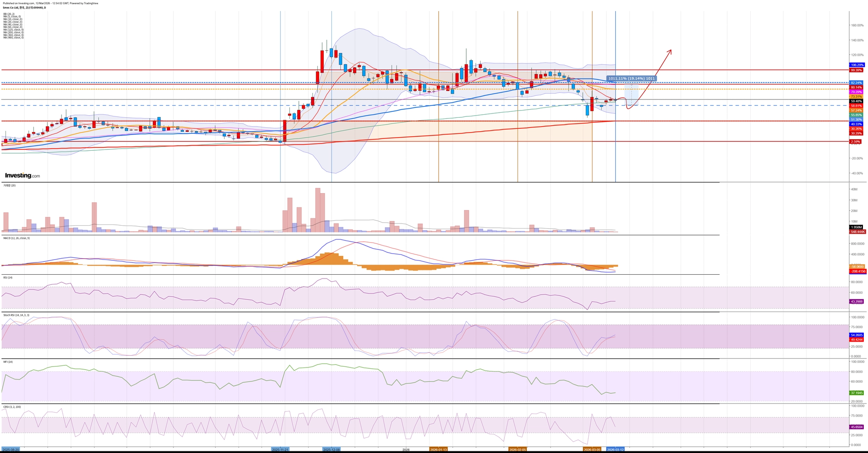Pick the 80.14% red price tag
This screenshot has height=453, width=868.
click(856, 87)
